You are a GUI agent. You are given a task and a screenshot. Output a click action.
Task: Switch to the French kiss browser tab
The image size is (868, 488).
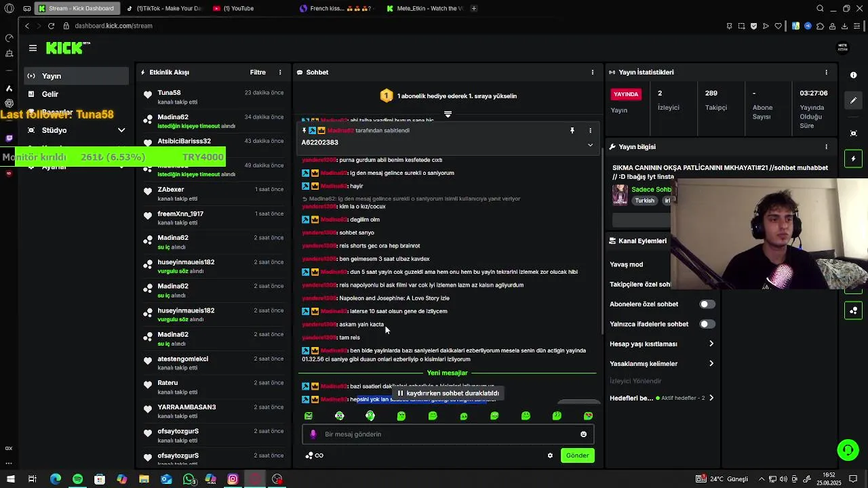(336, 8)
